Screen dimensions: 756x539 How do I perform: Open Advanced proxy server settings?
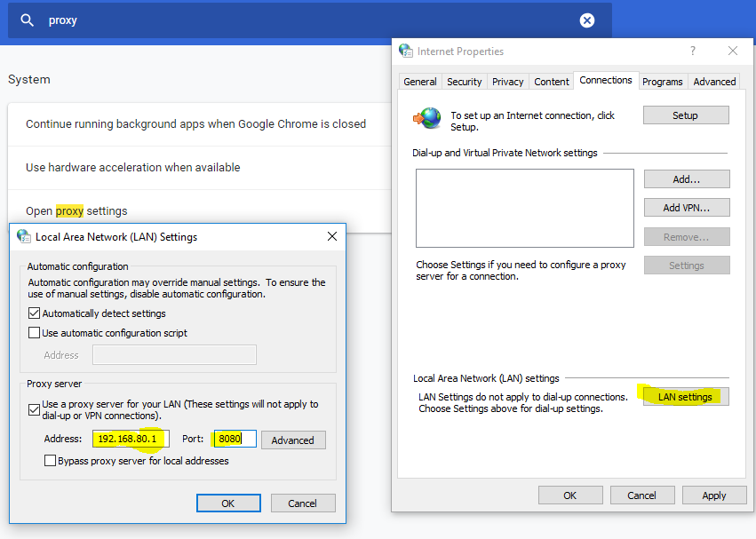tap(292, 440)
